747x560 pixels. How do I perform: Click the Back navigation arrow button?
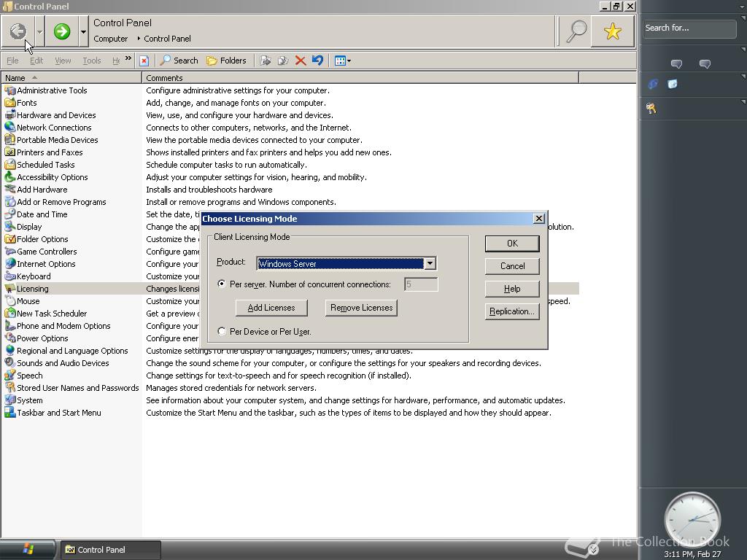tap(18, 31)
